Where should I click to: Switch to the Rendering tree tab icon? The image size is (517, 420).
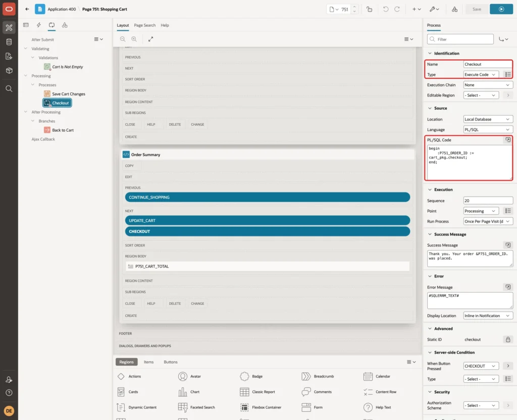point(26,25)
